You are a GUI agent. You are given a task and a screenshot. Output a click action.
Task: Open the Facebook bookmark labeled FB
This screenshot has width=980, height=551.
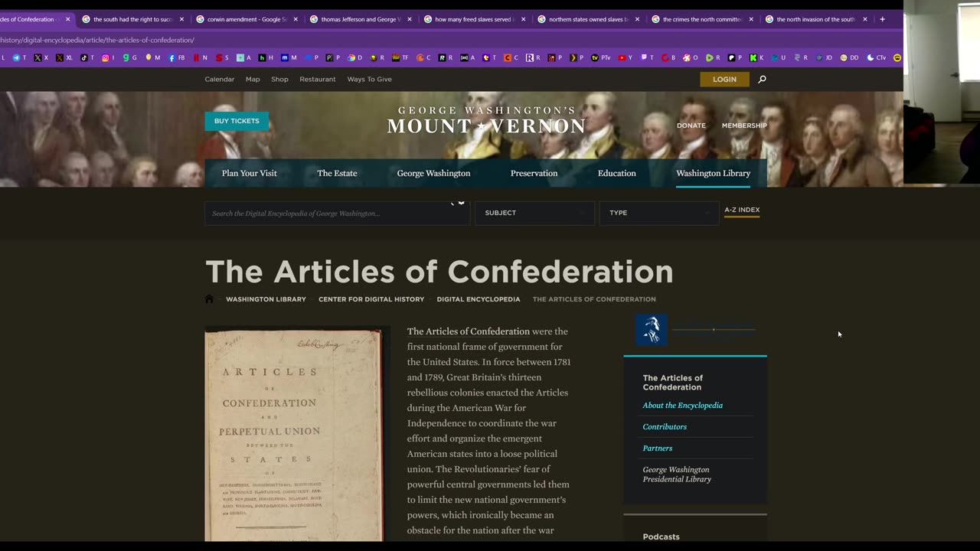click(176, 57)
